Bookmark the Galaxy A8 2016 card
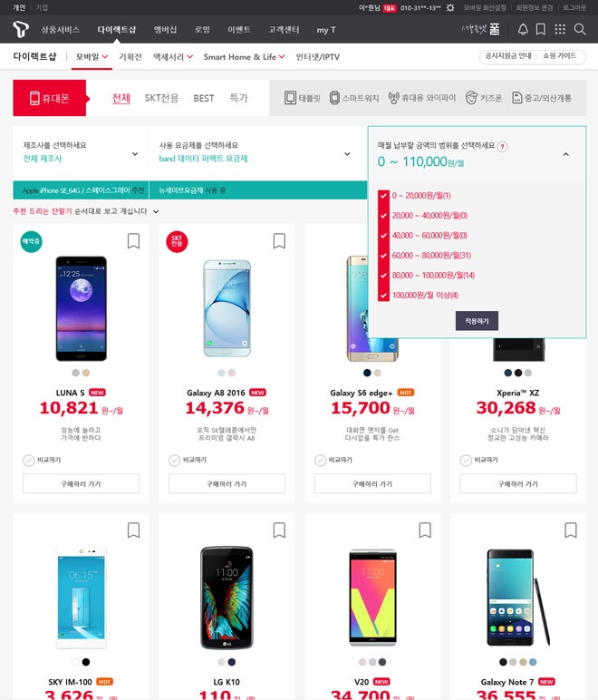The image size is (598, 700). coord(279,240)
